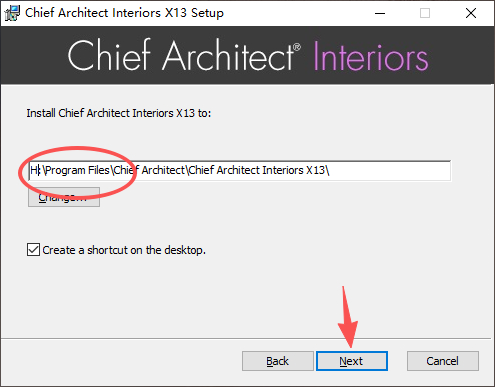Image resolution: width=495 pixels, height=387 pixels.
Task: Click the red arrow annotation above Next
Action: (x=347, y=317)
